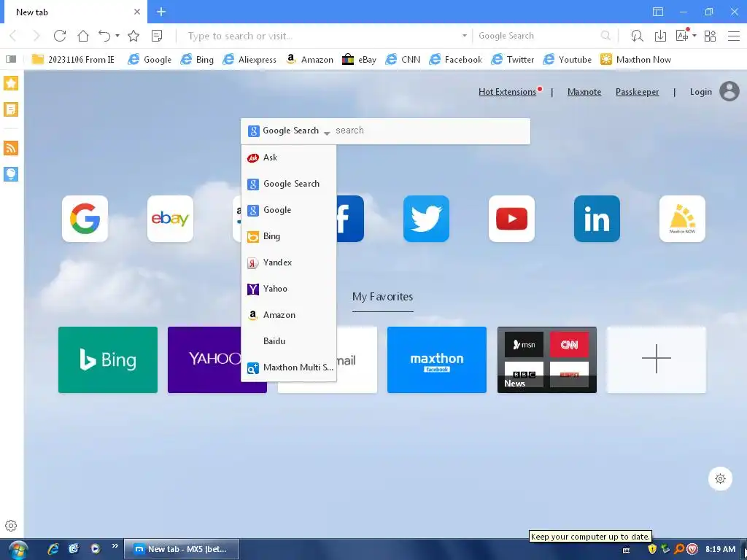Select Yahoo from the search engine list
The image size is (747, 560).
(289, 289)
